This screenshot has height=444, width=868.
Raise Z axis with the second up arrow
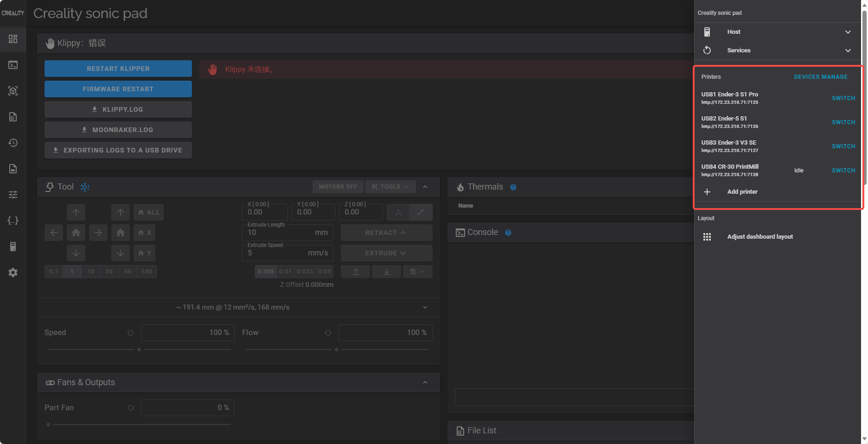coord(121,212)
